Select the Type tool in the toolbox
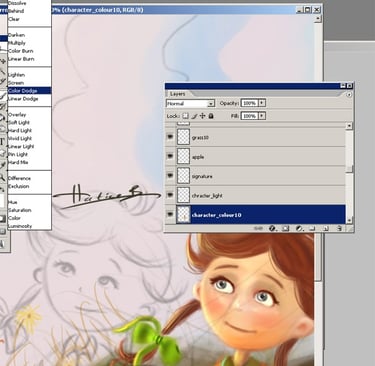This screenshot has width=375, height=366. coord(2,141)
